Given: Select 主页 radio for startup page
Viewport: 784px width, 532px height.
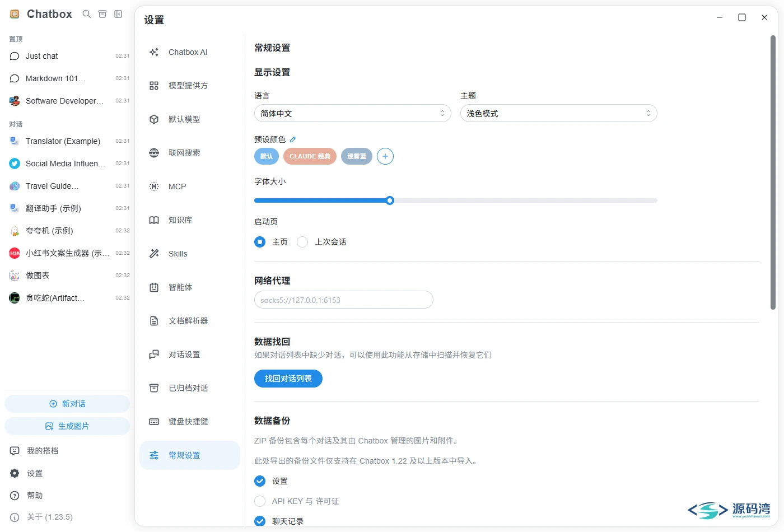Looking at the screenshot, I should click(260, 242).
